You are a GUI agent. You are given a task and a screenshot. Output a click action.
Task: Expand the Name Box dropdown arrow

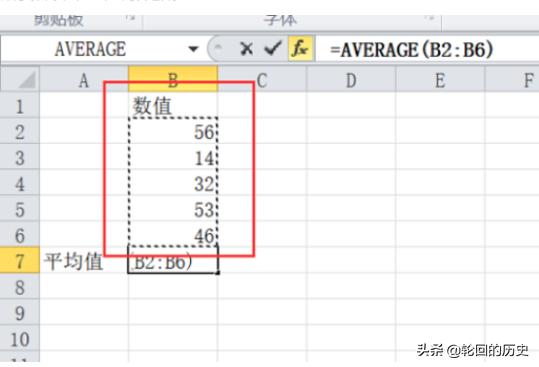pos(194,49)
